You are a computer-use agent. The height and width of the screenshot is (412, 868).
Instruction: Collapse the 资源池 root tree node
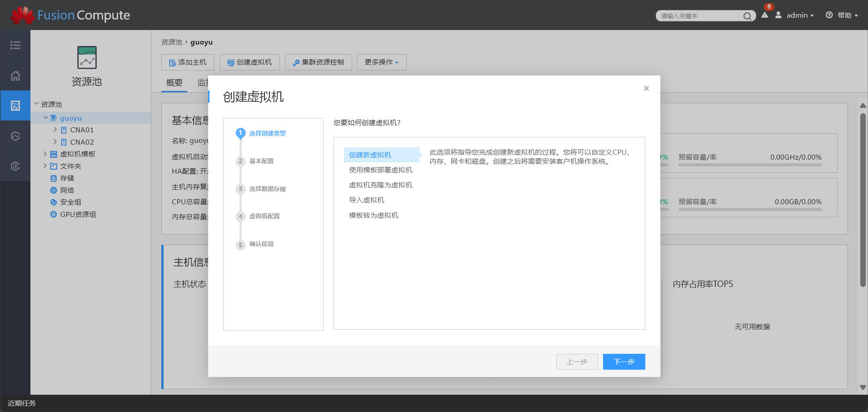click(37, 104)
